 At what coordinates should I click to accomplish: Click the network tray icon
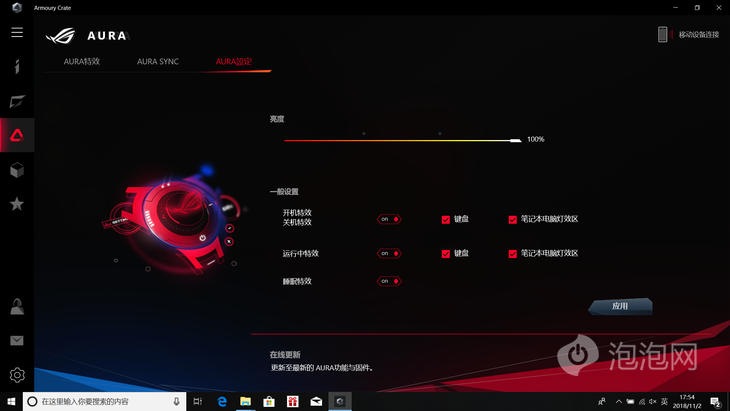click(642, 402)
